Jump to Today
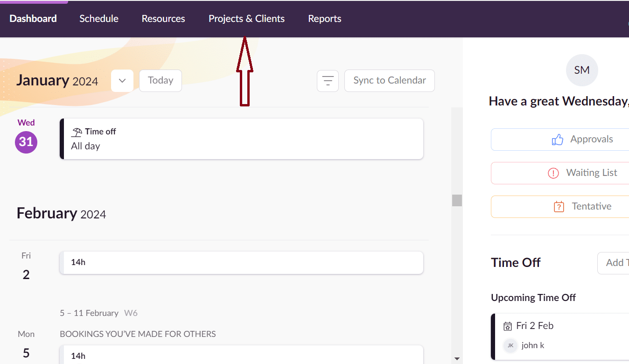The width and height of the screenshot is (629, 364). pyautogui.click(x=161, y=81)
